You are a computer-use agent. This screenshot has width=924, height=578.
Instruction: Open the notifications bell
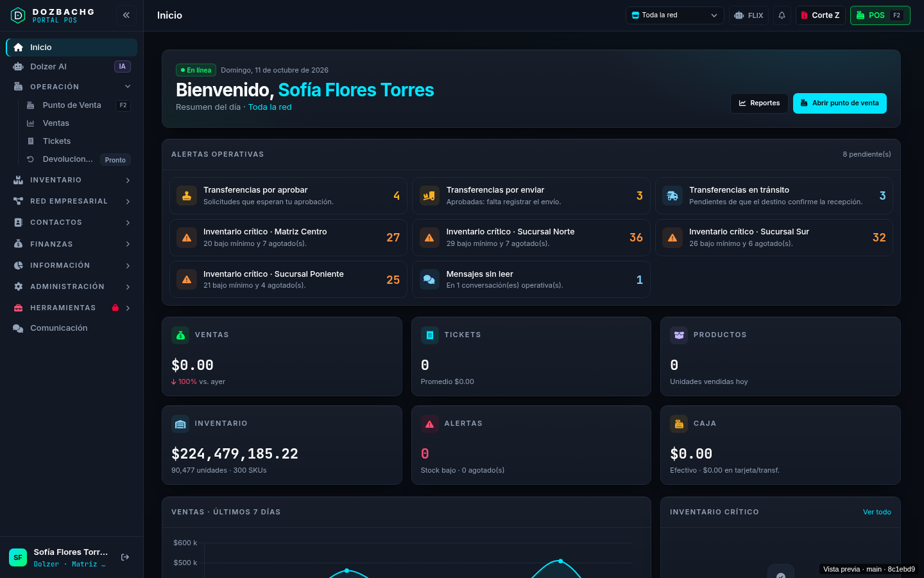click(x=782, y=15)
